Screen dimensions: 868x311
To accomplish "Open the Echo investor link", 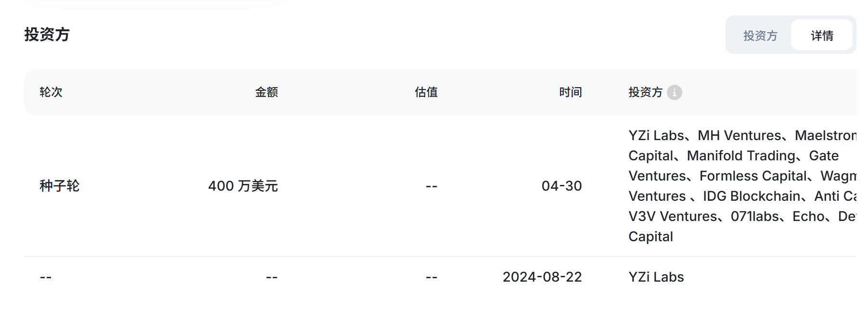I will point(808,217).
